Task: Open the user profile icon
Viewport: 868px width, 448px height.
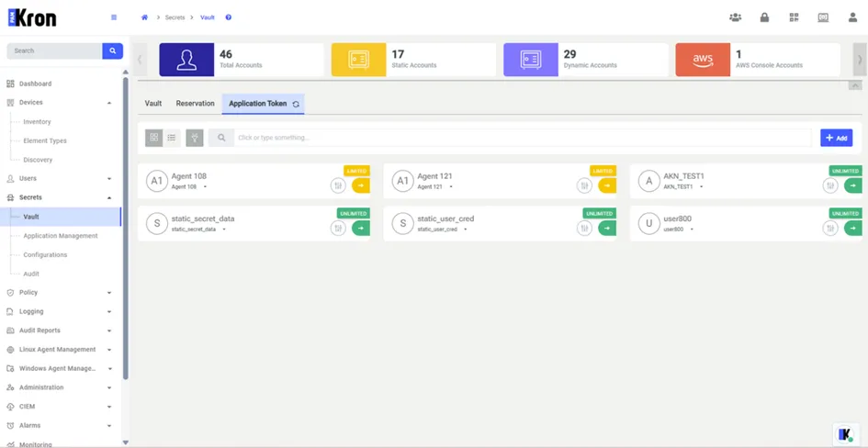Action: [x=852, y=17]
